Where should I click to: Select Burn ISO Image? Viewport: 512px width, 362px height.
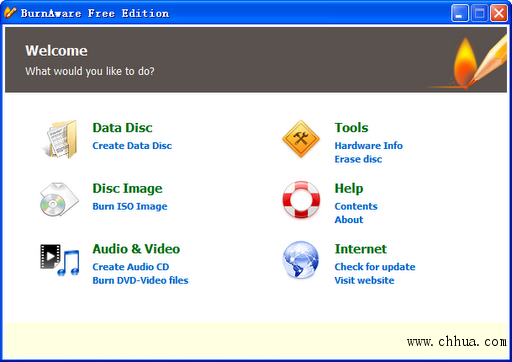(130, 206)
